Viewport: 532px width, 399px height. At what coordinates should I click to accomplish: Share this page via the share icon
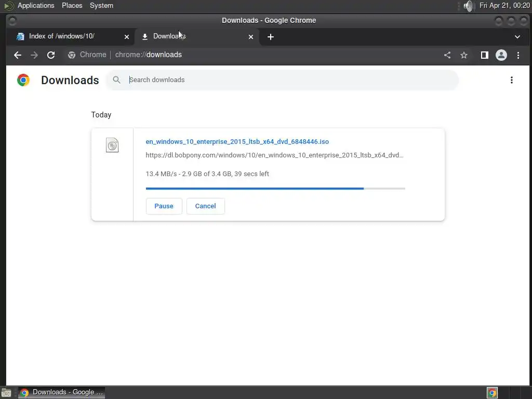click(x=447, y=55)
